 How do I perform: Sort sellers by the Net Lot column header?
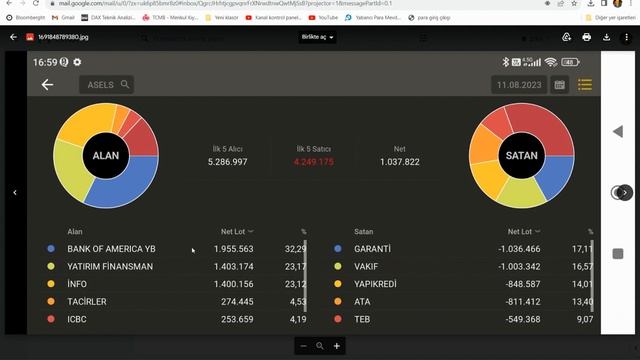coord(524,231)
